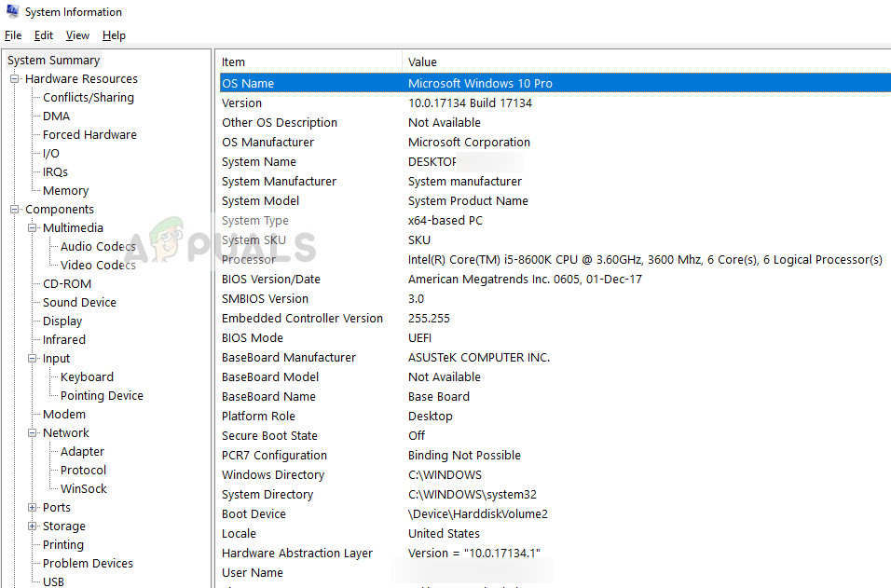Select Components tree item
This screenshot has height=588, width=891.
[60, 210]
